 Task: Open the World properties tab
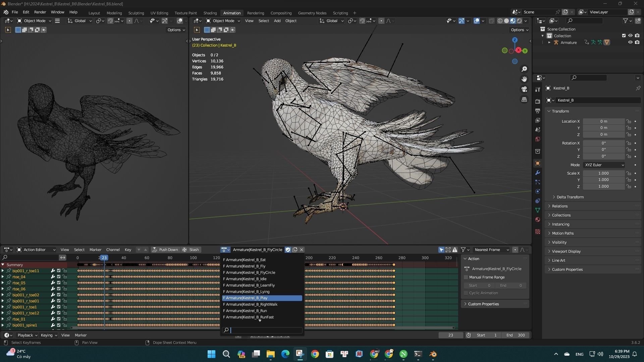(538, 139)
